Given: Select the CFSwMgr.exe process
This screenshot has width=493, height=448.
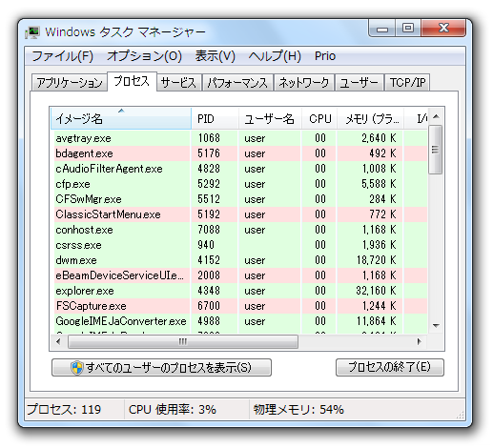Looking at the screenshot, I should (x=240, y=199).
